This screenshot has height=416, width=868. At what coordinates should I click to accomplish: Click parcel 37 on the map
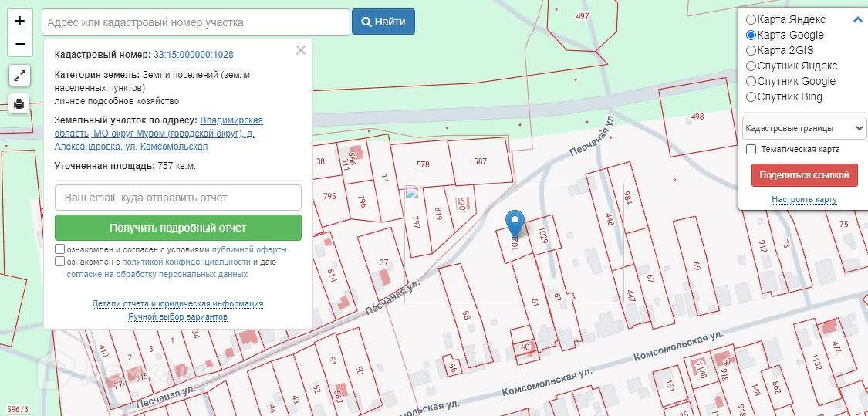point(383,262)
